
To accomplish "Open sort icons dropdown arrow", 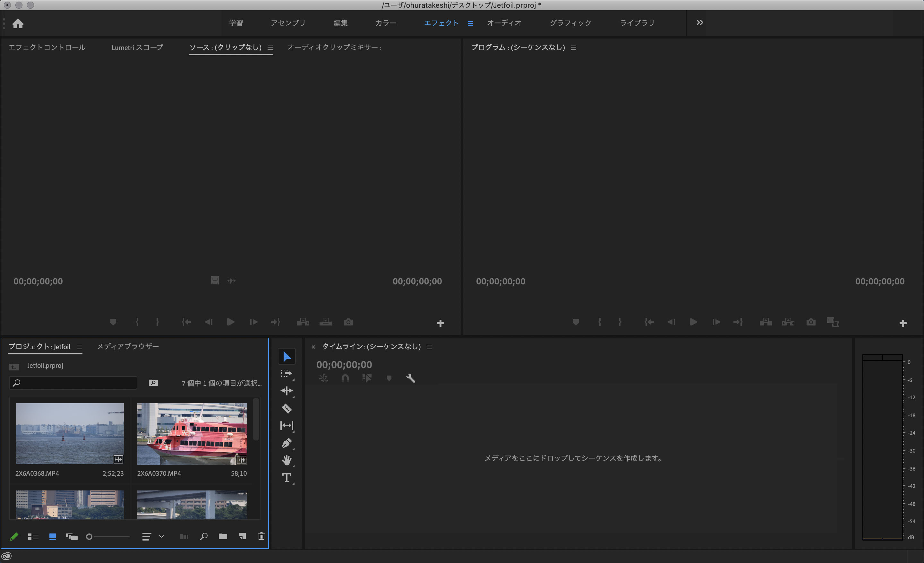I will click(x=161, y=536).
